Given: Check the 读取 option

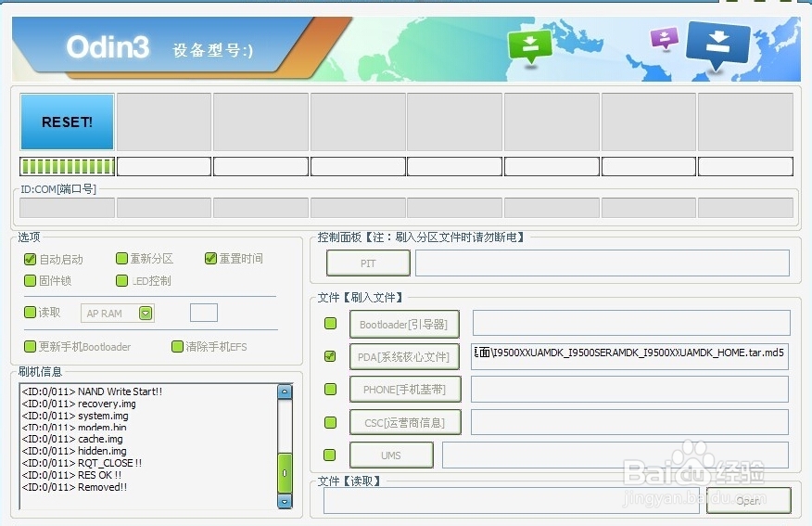Looking at the screenshot, I should [30, 312].
